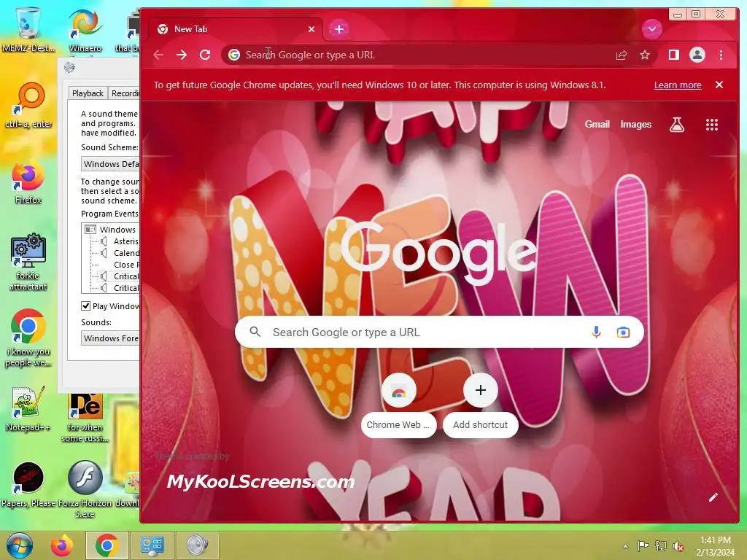The height and width of the screenshot is (560, 747).
Task: Select the Winaero desktop icon
Action: point(85,31)
